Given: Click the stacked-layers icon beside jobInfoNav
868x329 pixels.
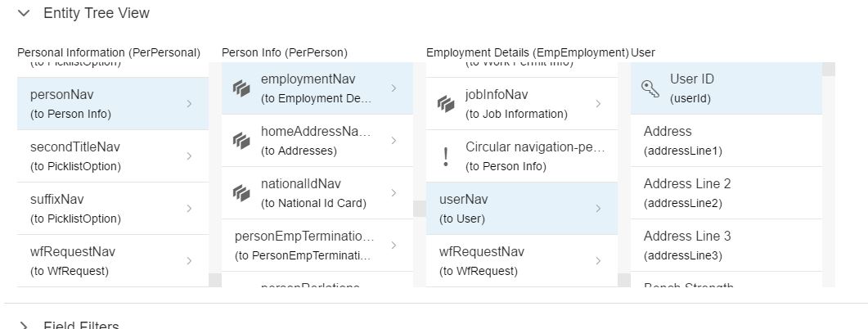Looking at the screenshot, I should coord(446,104).
